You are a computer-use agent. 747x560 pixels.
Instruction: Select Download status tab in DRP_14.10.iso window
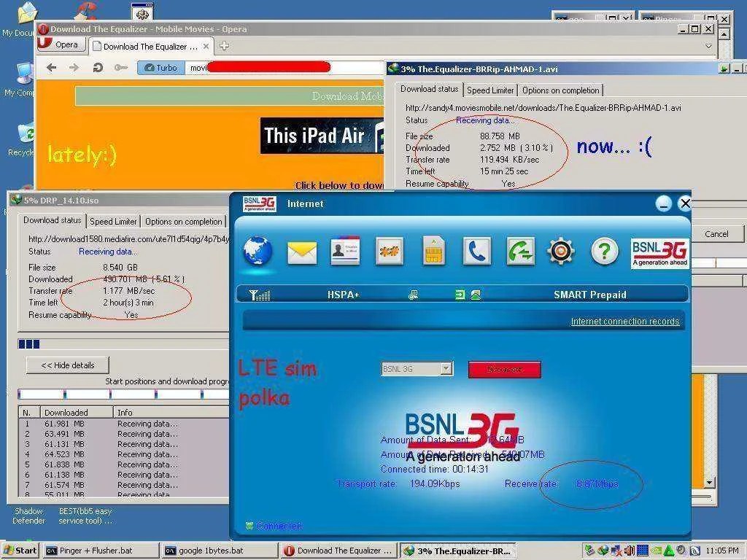[x=53, y=220]
